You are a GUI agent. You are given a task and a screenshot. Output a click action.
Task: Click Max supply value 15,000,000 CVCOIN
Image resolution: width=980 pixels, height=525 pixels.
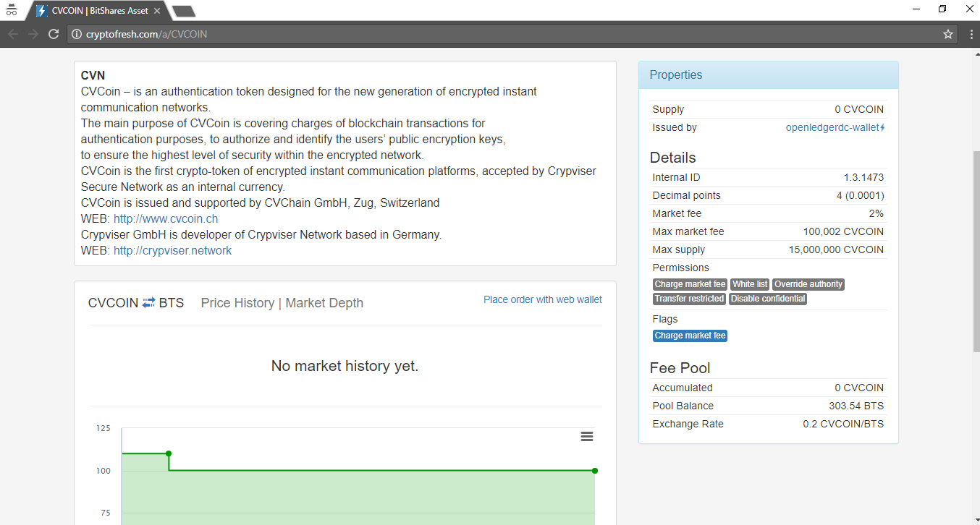pos(836,249)
